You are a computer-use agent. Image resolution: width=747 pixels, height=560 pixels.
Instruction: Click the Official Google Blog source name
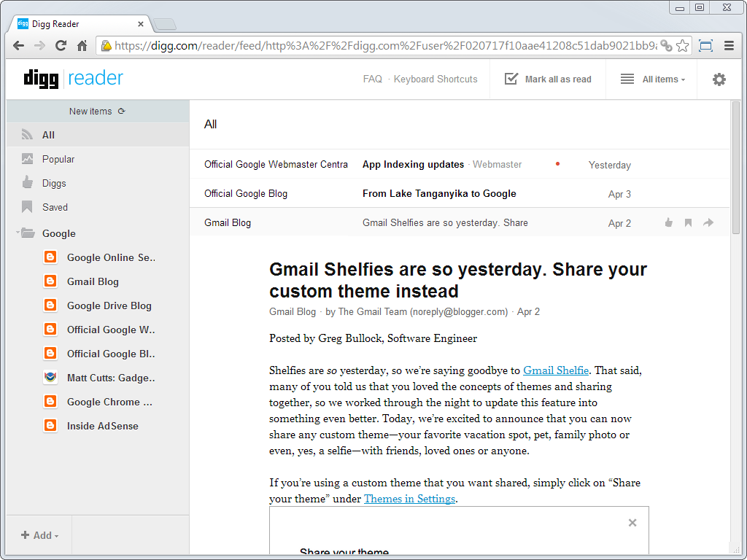(246, 193)
